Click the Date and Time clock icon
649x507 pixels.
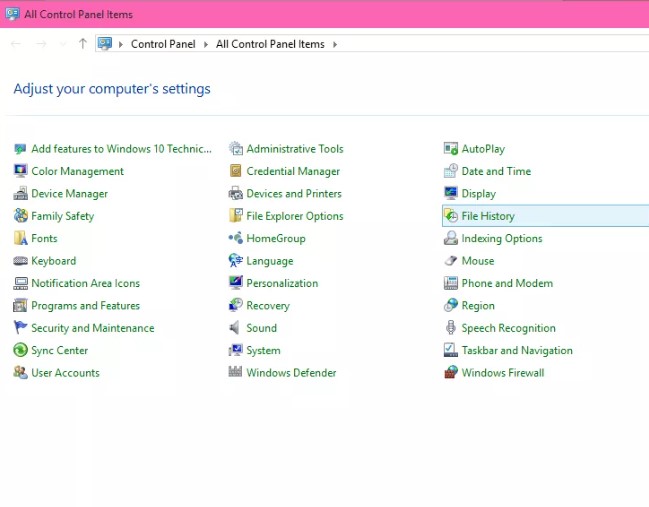450,171
